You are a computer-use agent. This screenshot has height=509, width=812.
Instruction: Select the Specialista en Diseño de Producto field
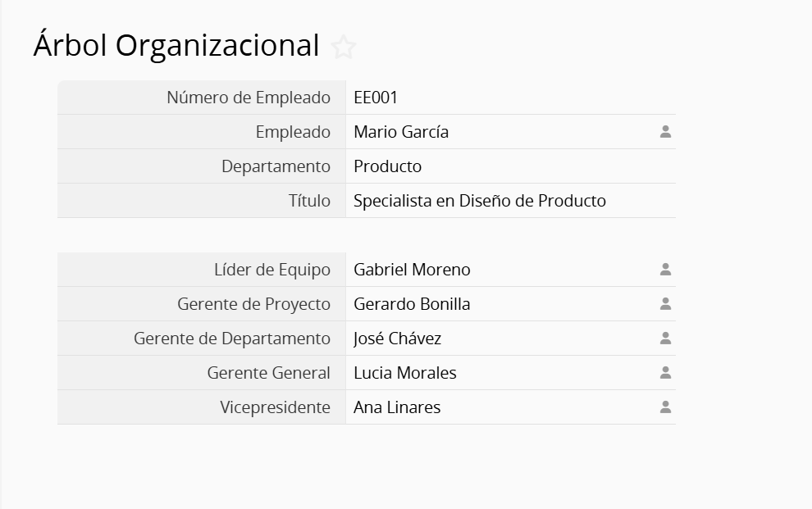coord(479,201)
